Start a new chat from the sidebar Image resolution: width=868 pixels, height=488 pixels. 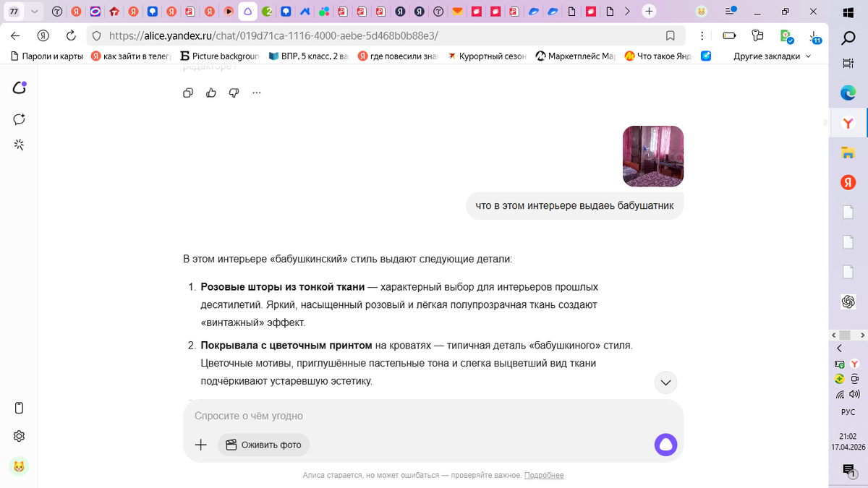click(20, 119)
